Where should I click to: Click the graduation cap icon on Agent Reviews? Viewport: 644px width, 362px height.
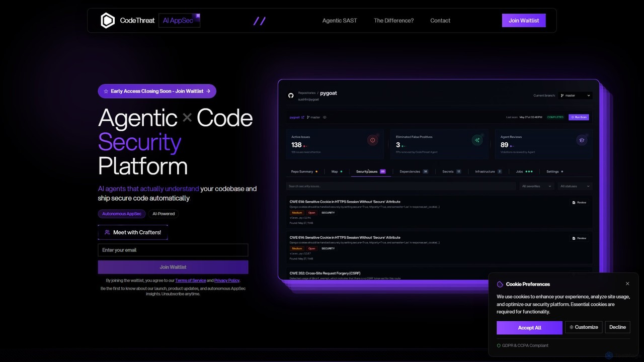click(582, 140)
